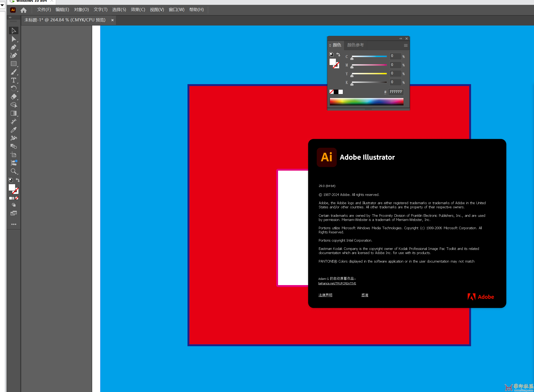534x392 pixels.
Task: Open Edit Toolbar three dots
Action: tap(14, 224)
